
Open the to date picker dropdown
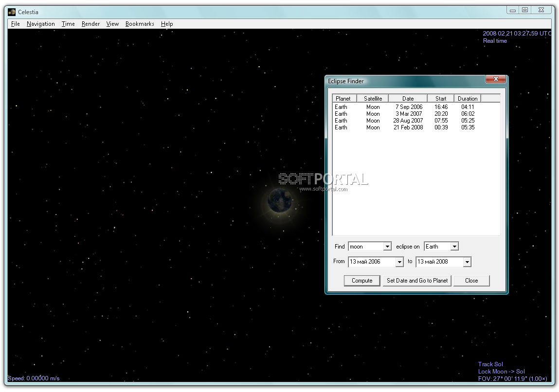click(x=467, y=262)
